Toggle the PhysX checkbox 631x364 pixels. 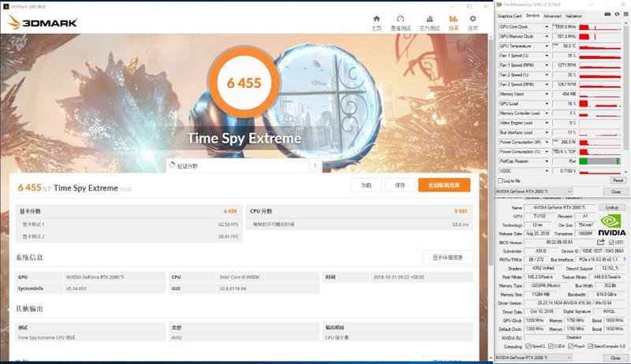point(570,347)
